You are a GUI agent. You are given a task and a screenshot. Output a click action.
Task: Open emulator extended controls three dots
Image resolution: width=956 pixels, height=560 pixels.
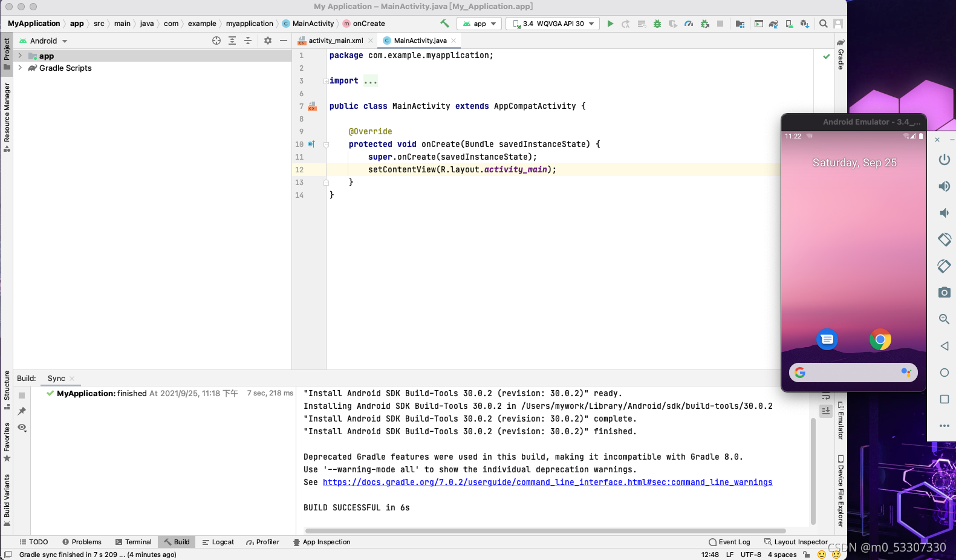(944, 426)
